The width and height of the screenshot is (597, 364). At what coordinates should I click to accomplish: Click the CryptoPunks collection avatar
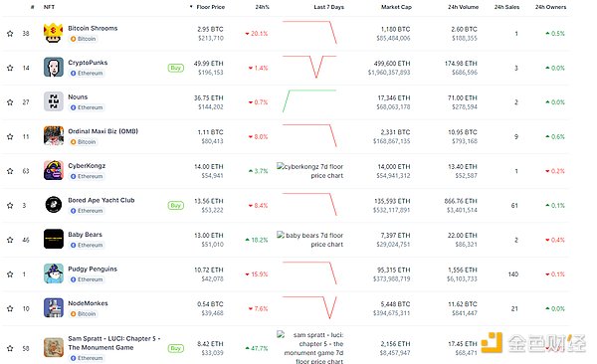point(54,67)
